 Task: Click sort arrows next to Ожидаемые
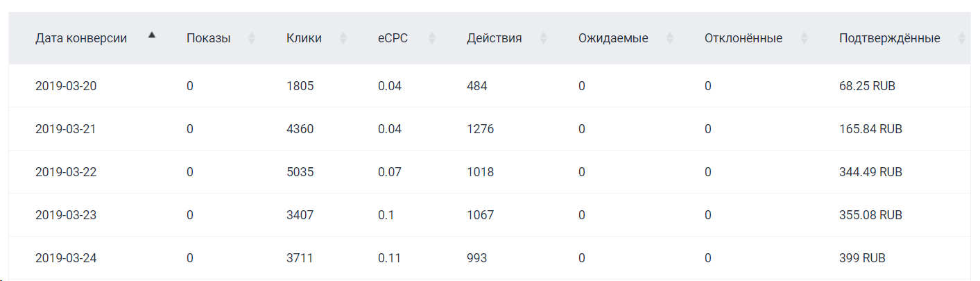(x=669, y=38)
